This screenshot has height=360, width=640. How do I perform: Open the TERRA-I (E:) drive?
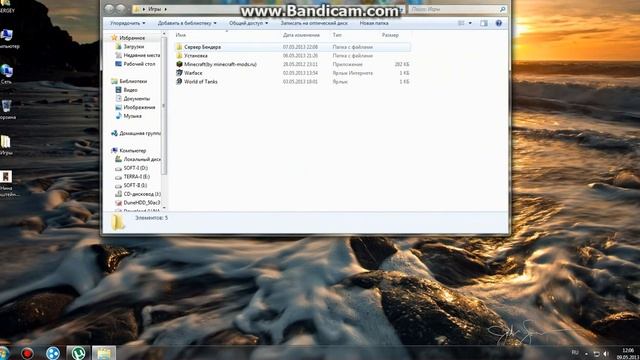(x=136, y=176)
